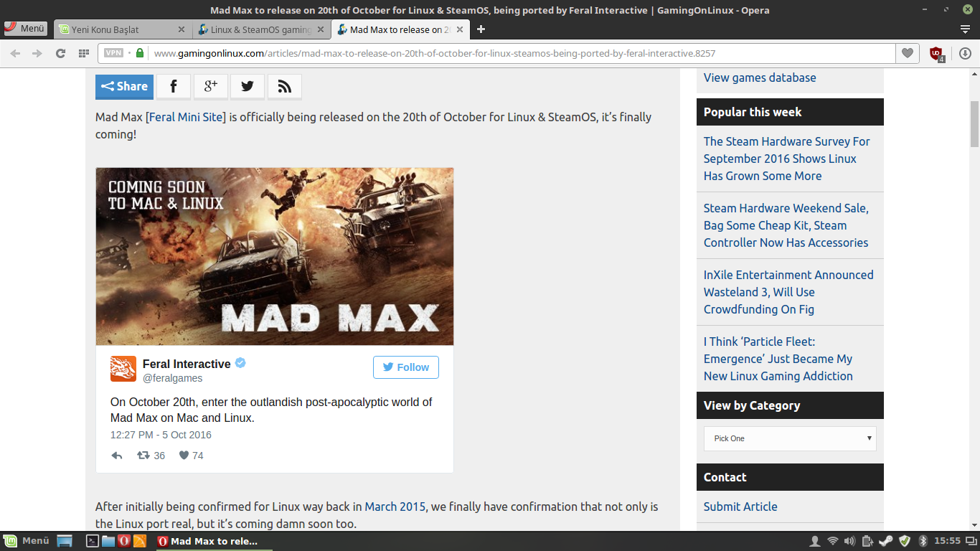Screen dimensions: 980x551
Task: Open the Steam Hardware Weekend Sale article
Action: [x=786, y=225]
